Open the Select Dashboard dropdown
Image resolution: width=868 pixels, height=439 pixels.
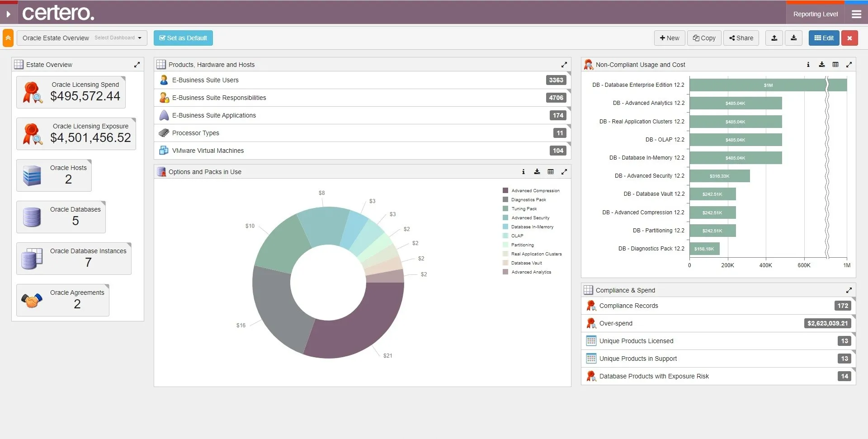pyautogui.click(x=82, y=38)
